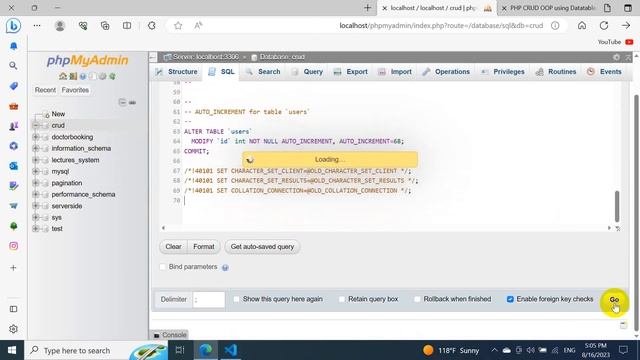Expand the doctorbooking database
The image size is (640, 360).
(x=36, y=137)
